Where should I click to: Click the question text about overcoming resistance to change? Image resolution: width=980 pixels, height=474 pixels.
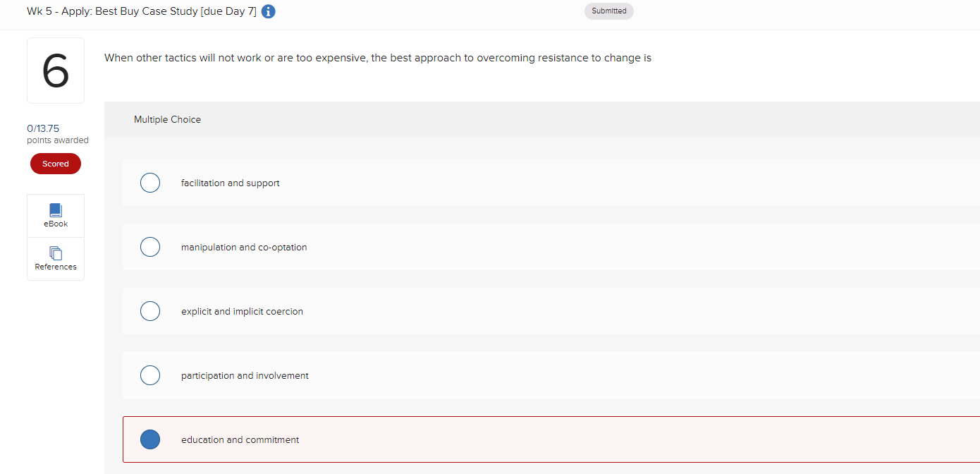coord(377,58)
